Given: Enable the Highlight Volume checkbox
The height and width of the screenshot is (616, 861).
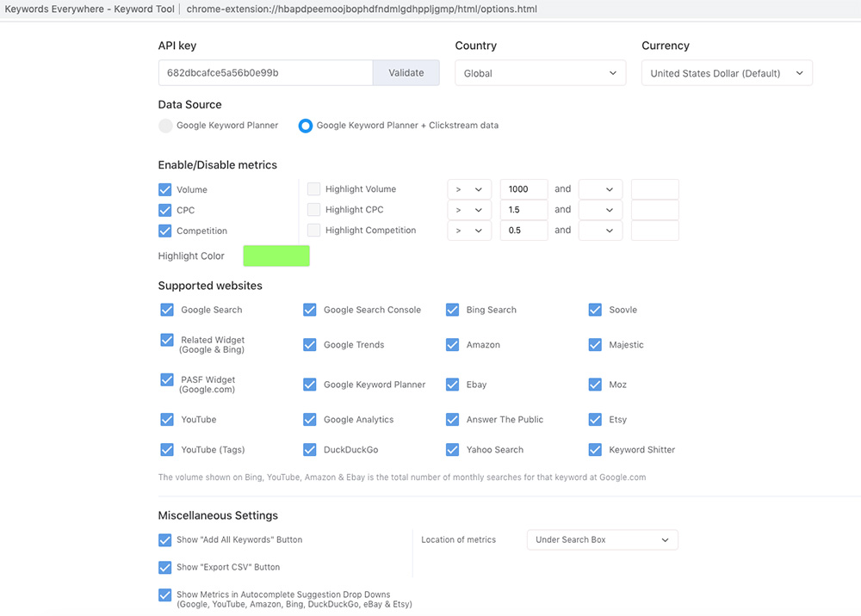Looking at the screenshot, I should (314, 189).
